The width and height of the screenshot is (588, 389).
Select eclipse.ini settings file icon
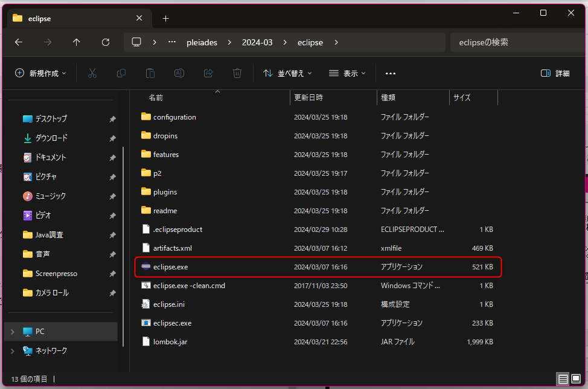pos(146,304)
